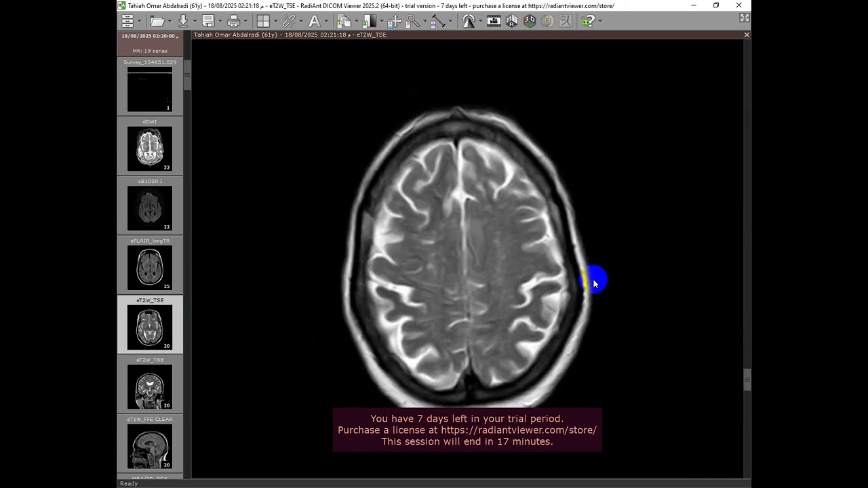
Task: Open the patient list cabinet icon
Action: point(127,21)
